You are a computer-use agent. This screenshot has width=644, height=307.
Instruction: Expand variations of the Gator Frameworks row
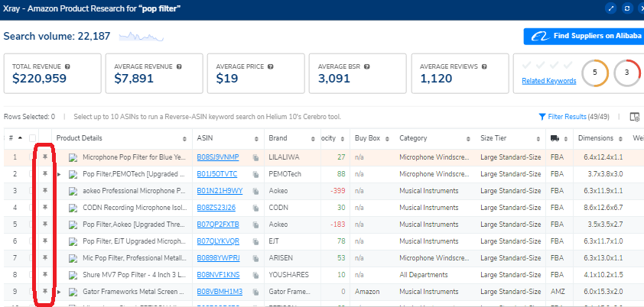click(59, 292)
